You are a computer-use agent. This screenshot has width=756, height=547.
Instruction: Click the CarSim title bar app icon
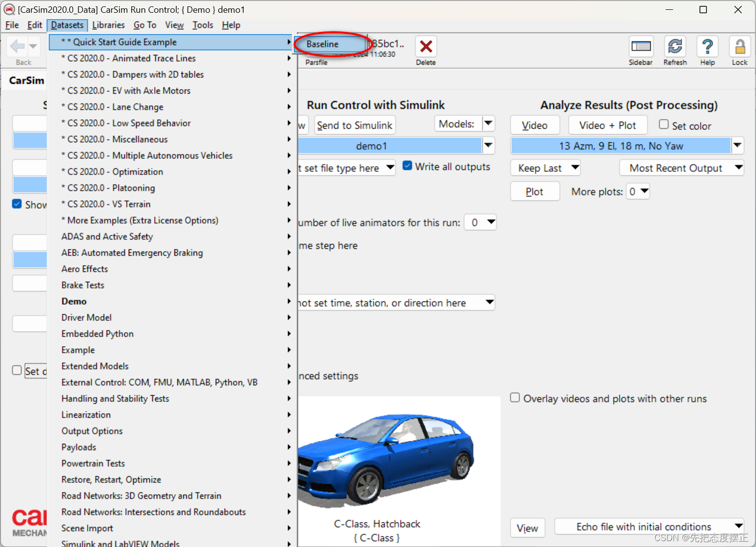[x=9, y=9]
